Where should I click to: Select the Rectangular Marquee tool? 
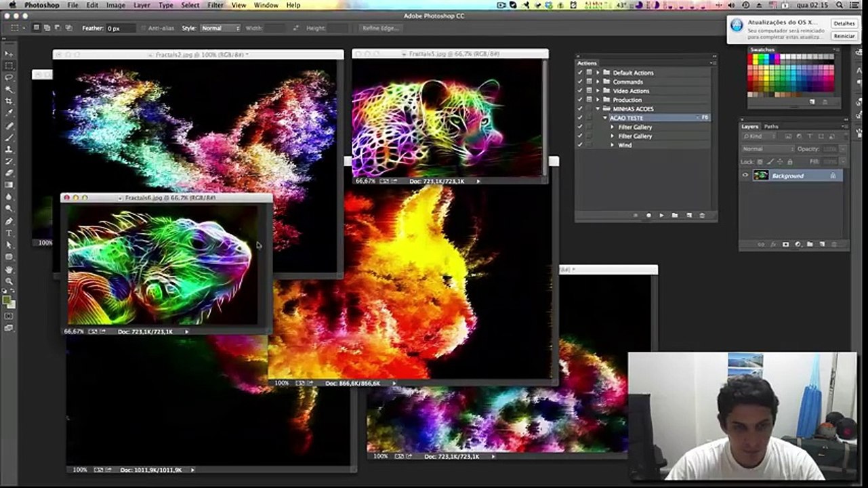coord(9,66)
